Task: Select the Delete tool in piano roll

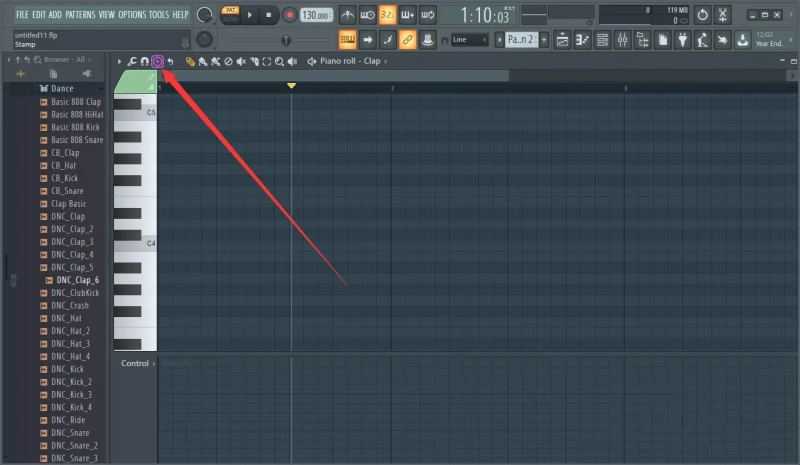Action: pyautogui.click(x=229, y=61)
